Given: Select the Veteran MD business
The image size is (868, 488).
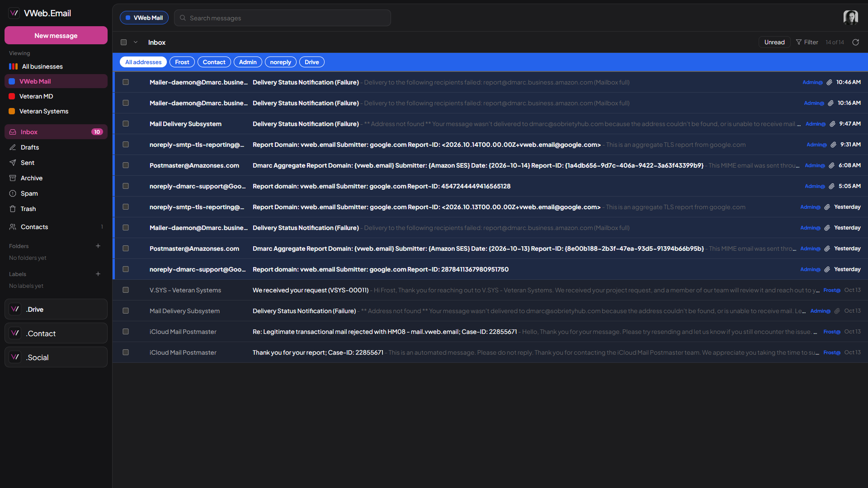Looking at the screenshot, I should click(x=56, y=96).
